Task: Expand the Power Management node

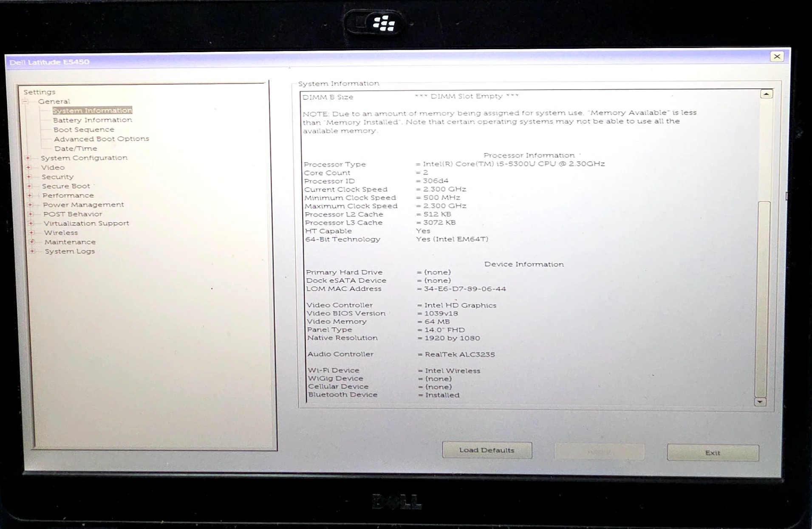Action: (x=30, y=205)
